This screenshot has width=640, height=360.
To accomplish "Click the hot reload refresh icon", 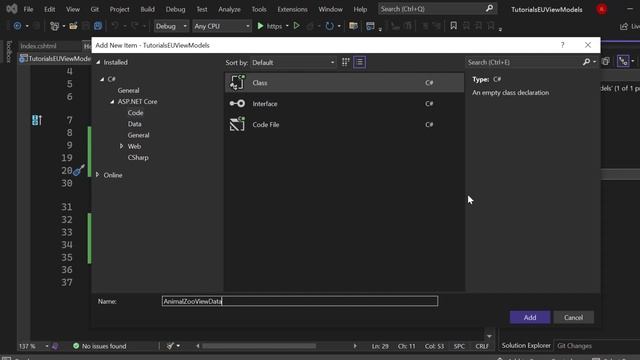I will pos(329,26).
